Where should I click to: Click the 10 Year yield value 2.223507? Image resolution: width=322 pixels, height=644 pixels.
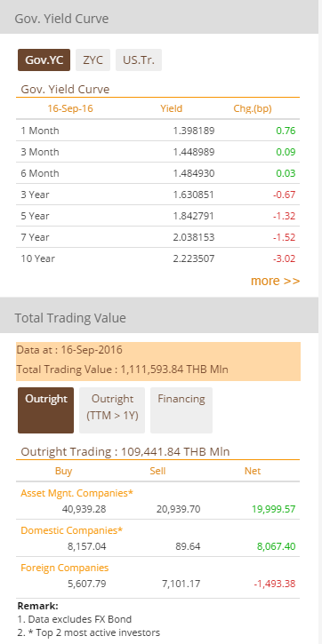194,258
